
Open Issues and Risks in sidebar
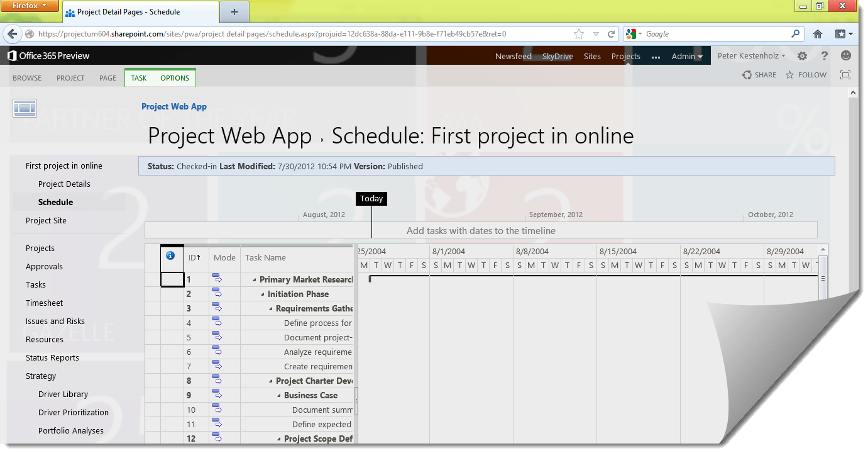tap(55, 322)
